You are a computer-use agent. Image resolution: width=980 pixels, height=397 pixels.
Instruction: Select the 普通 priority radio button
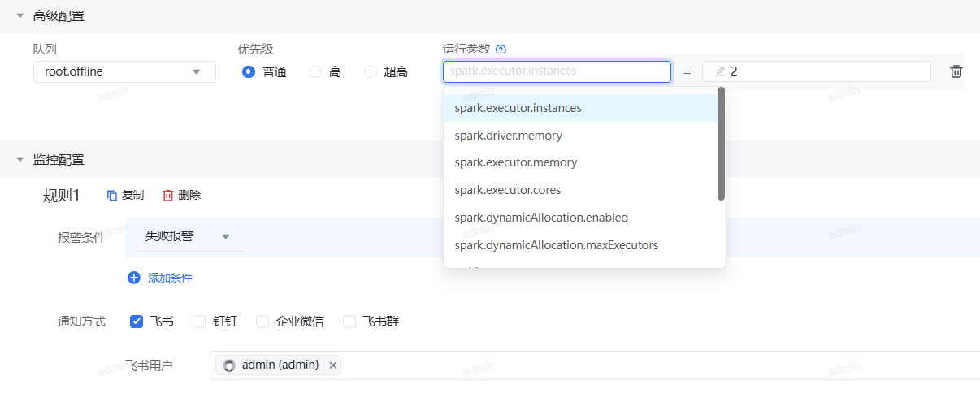tap(249, 72)
